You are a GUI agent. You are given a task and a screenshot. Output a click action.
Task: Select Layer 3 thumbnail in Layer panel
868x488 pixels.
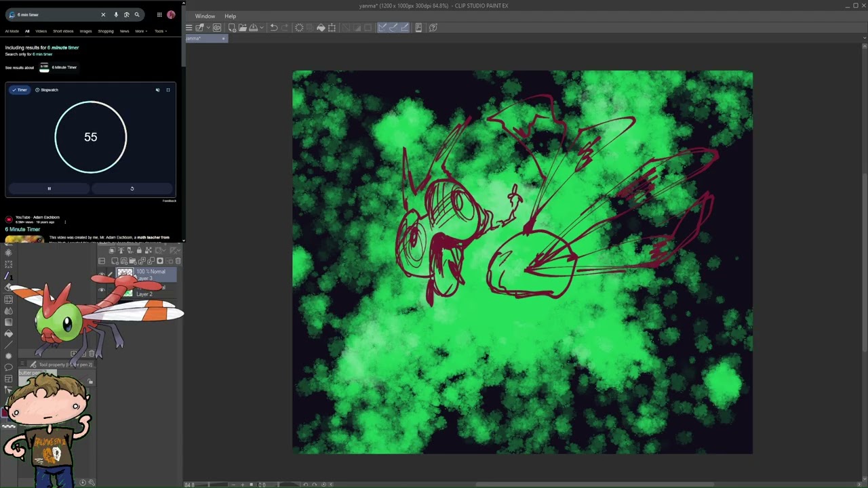click(x=125, y=273)
